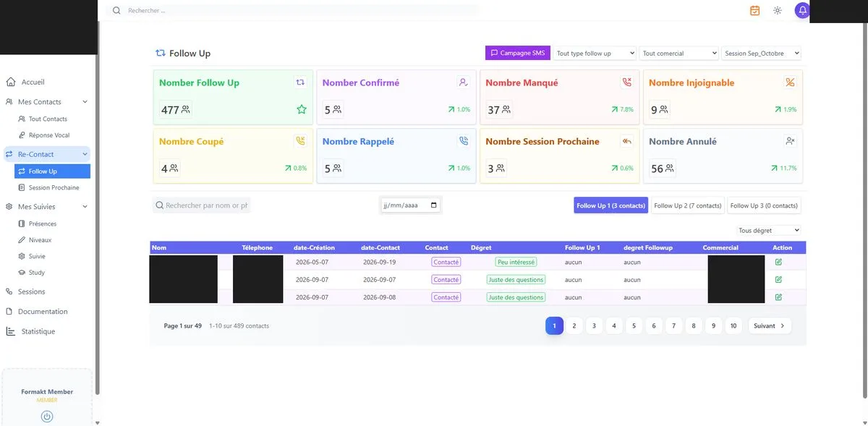Switch to Follow Up 2 tab
Viewport: 868px width, 426px height.
click(x=688, y=205)
